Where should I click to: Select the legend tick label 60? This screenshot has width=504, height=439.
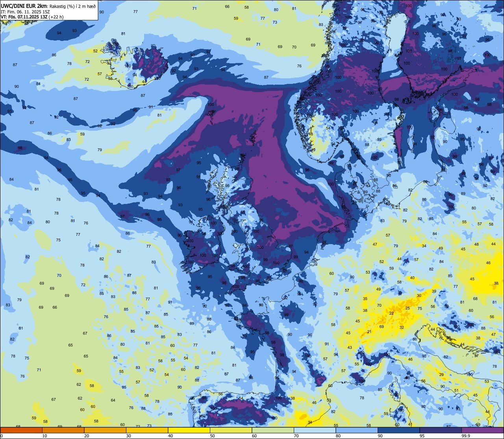coord(254,436)
